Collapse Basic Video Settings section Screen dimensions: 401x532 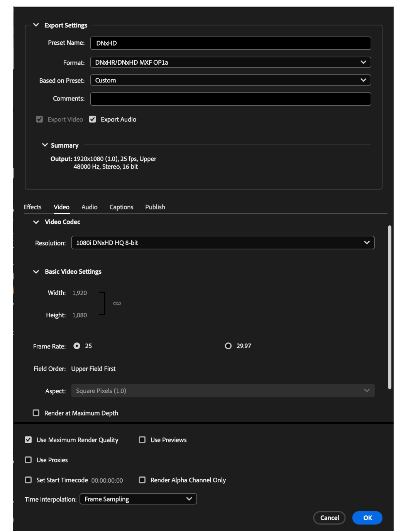coord(36,272)
